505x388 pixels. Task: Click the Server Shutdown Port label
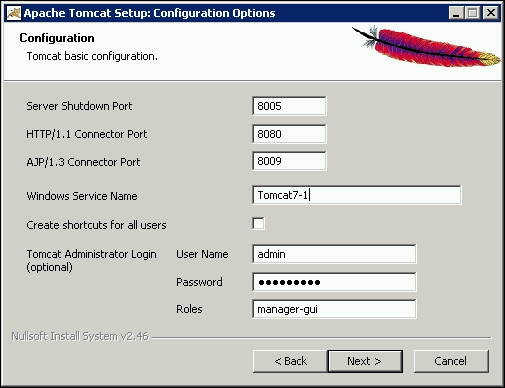(x=79, y=106)
